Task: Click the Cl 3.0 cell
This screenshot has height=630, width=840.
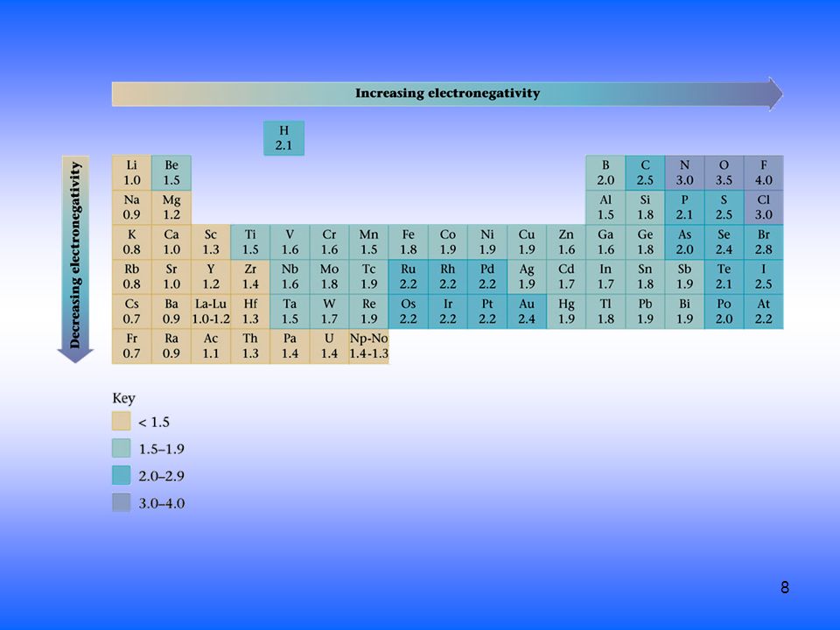Action: tap(763, 207)
